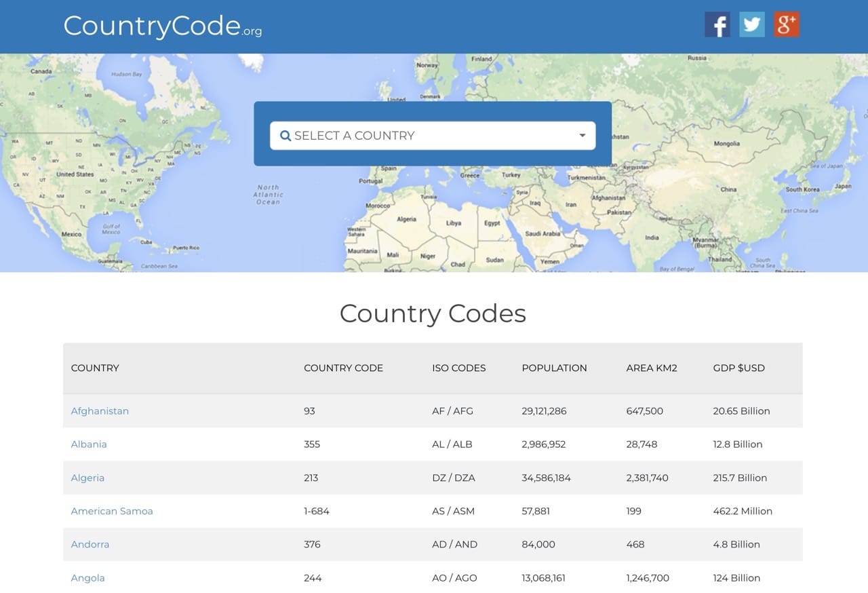Select population value 34,586,184
The height and width of the screenshot is (593, 868).
tap(546, 478)
